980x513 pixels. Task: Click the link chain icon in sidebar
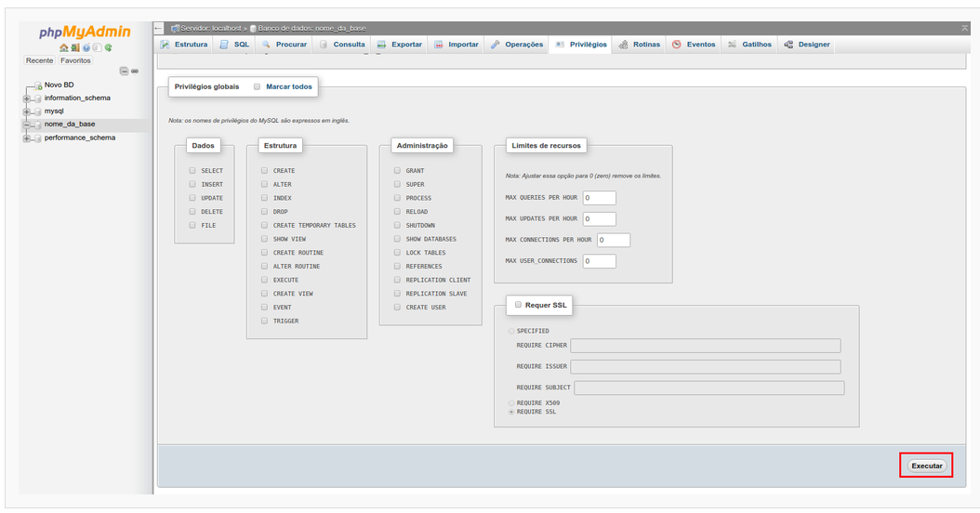(x=135, y=72)
